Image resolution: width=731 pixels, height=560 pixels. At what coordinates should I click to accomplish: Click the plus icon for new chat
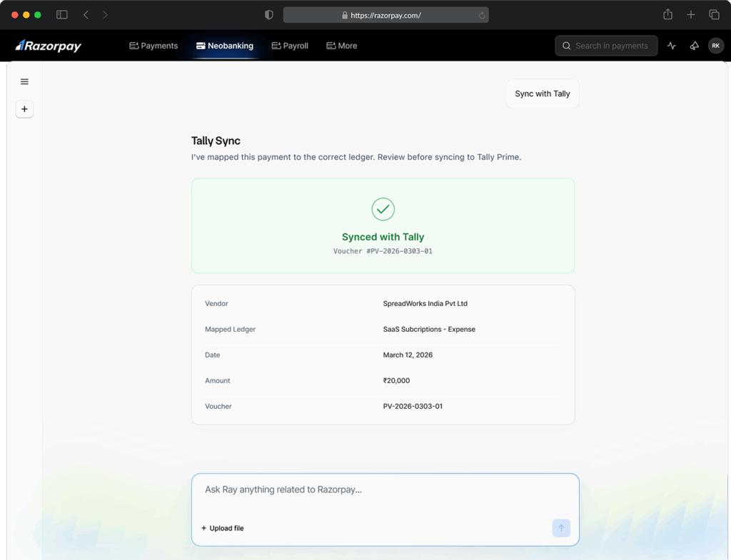[24, 109]
